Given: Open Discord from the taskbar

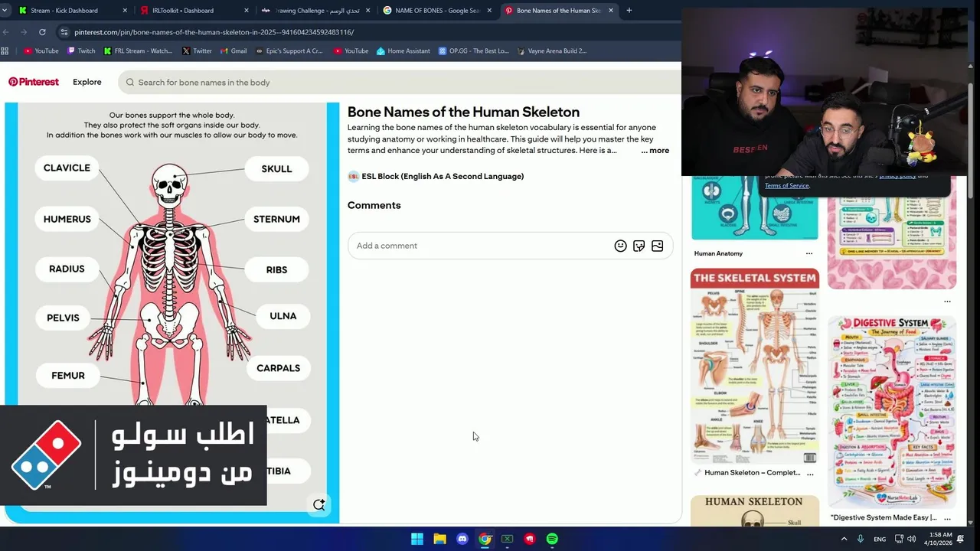Looking at the screenshot, I should pyautogui.click(x=462, y=539).
